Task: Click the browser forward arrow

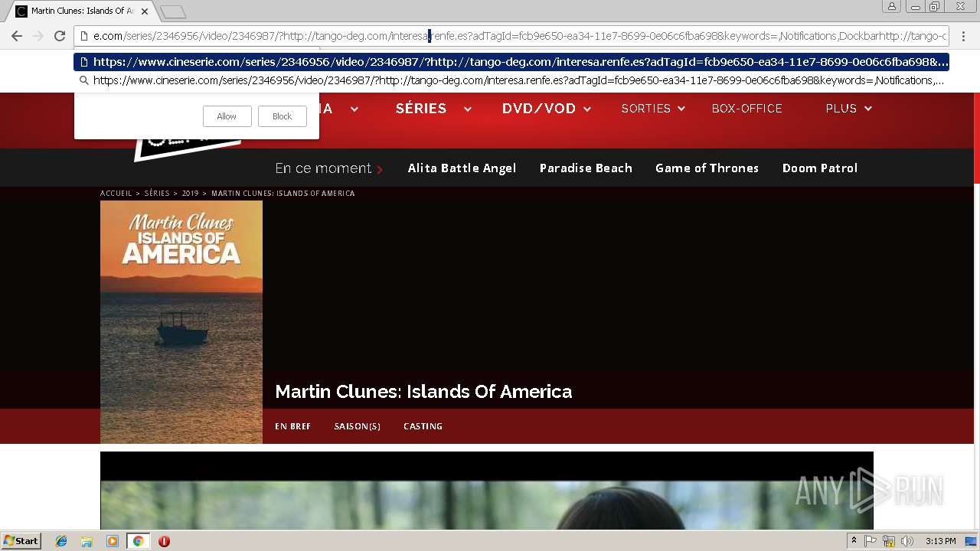Action: point(38,36)
